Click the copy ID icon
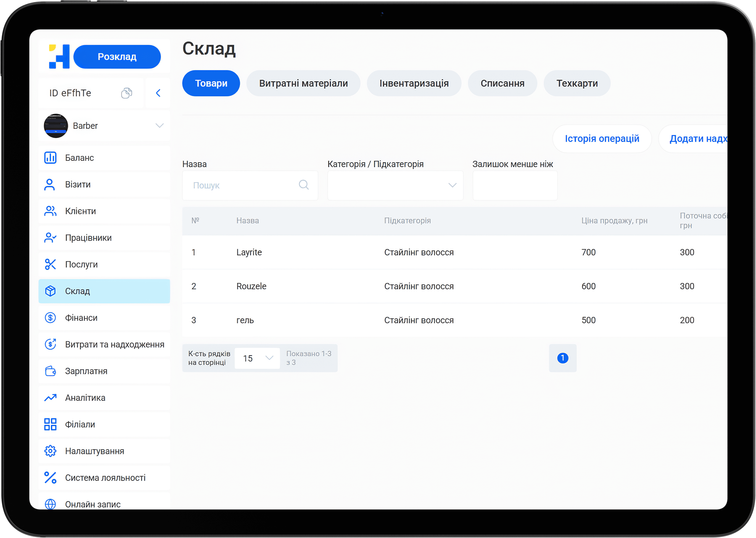The height and width of the screenshot is (538, 756). pyautogui.click(x=126, y=93)
